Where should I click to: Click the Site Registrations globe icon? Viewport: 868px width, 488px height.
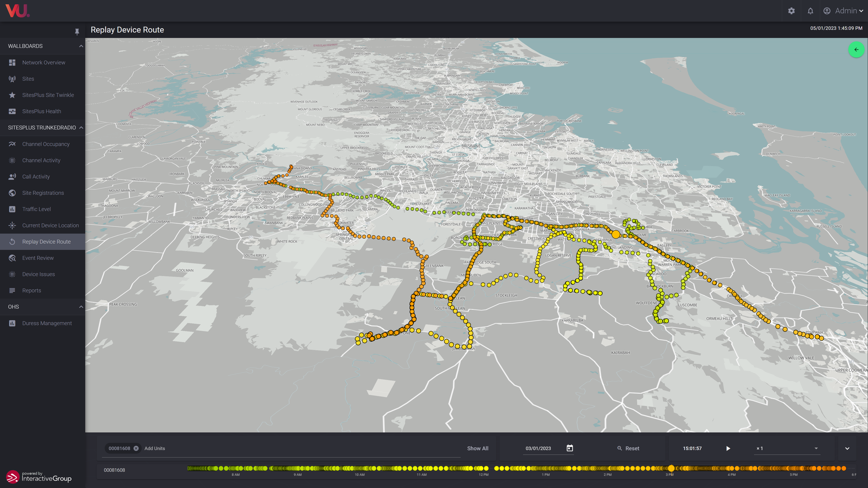pyautogui.click(x=12, y=193)
